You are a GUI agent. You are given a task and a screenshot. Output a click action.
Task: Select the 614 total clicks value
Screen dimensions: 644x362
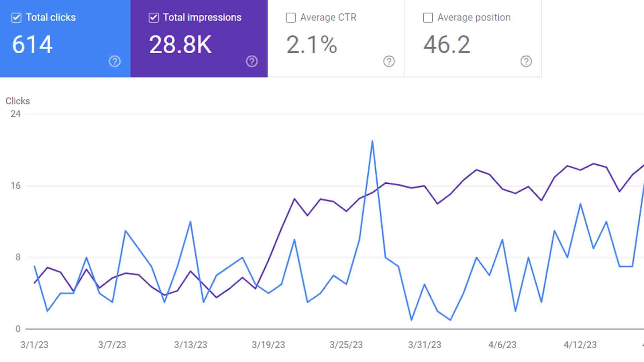(32, 45)
